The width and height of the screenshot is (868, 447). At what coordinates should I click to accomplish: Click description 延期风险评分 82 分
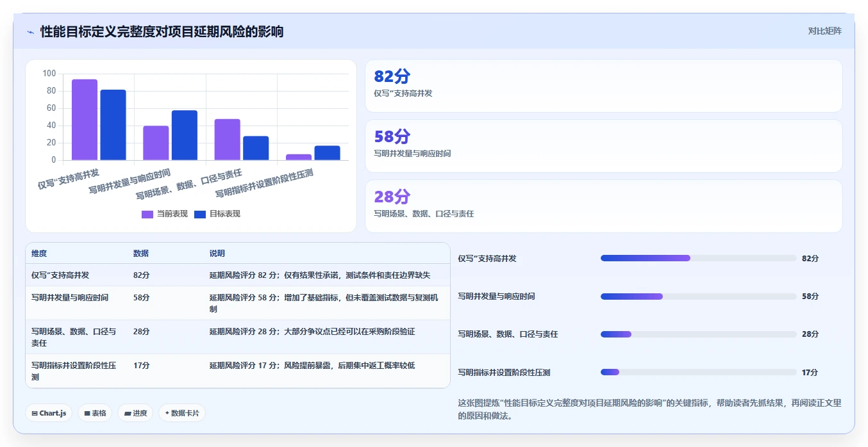[320, 275]
